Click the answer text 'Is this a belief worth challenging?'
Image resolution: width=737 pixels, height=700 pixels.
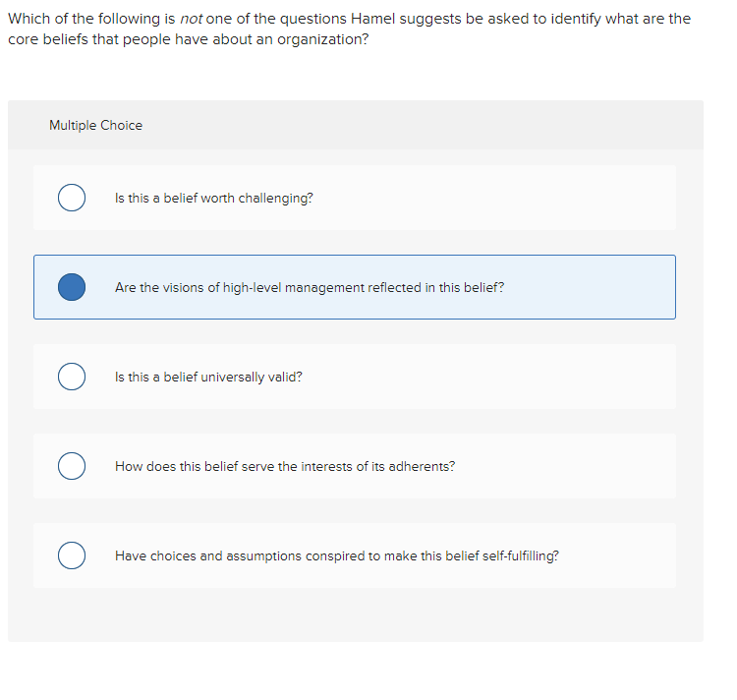[214, 198]
